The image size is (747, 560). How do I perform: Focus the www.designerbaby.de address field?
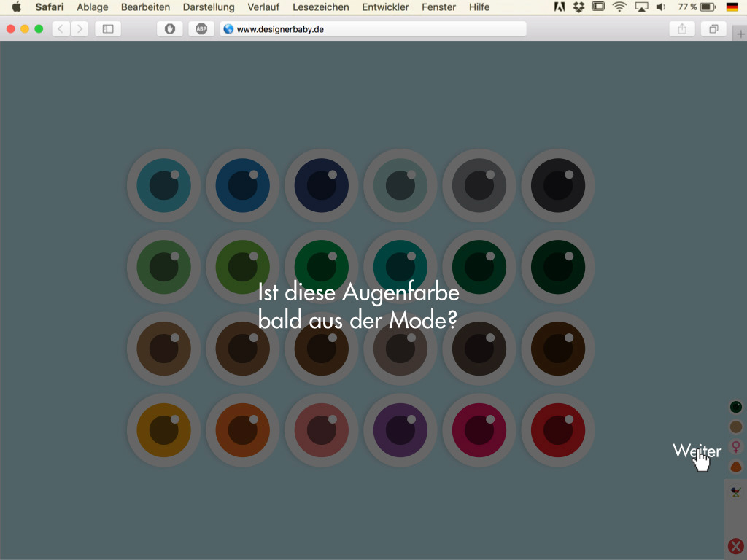pyautogui.click(x=373, y=29)
